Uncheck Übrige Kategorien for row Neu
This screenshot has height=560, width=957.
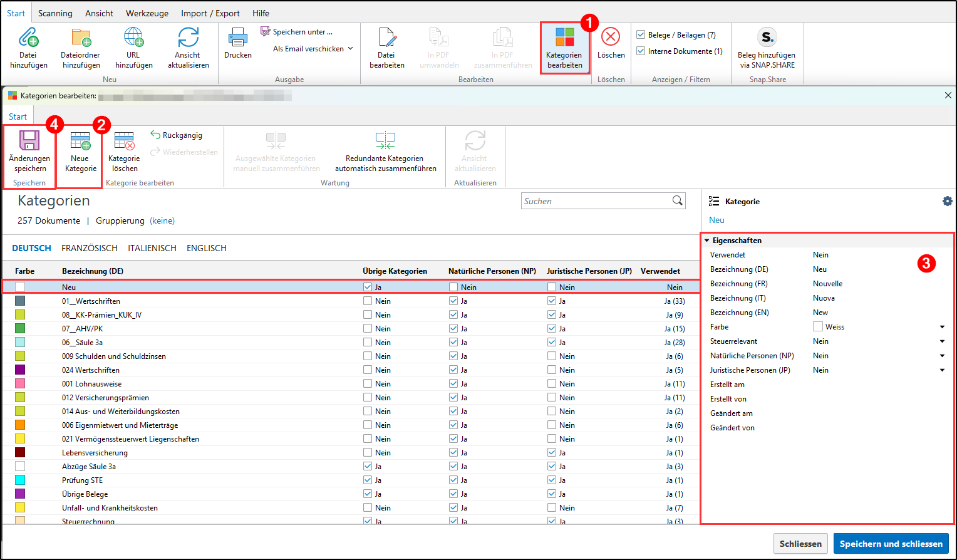pos(368,287)
